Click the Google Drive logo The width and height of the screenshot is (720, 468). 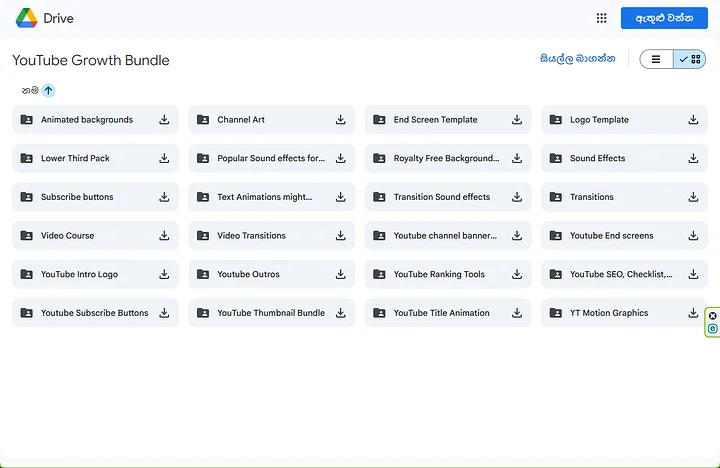tap(26, 18)
